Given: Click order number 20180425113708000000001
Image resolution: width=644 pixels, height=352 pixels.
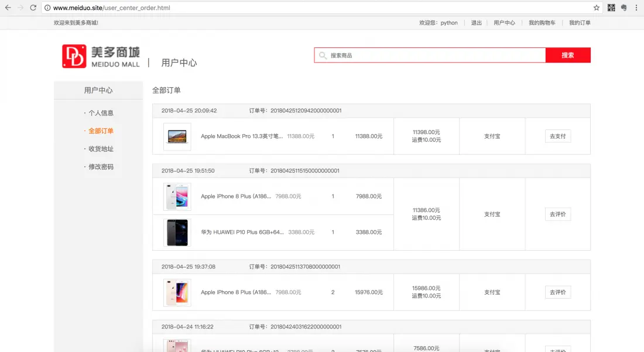Looking at the screenshot, I should click(x=305, y=266).
